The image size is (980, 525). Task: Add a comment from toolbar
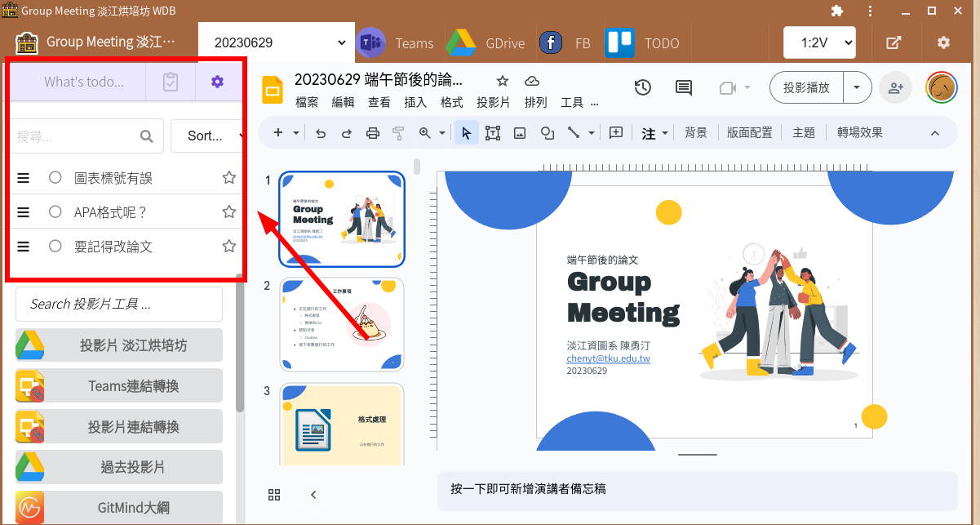[x=616, y=133]
